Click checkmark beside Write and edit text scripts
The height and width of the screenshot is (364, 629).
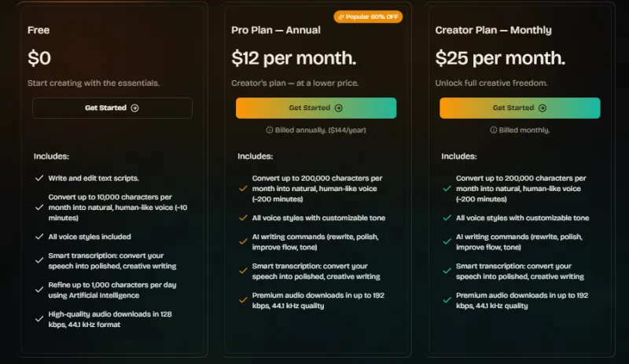pyautogui.click(x=39, y=178)
